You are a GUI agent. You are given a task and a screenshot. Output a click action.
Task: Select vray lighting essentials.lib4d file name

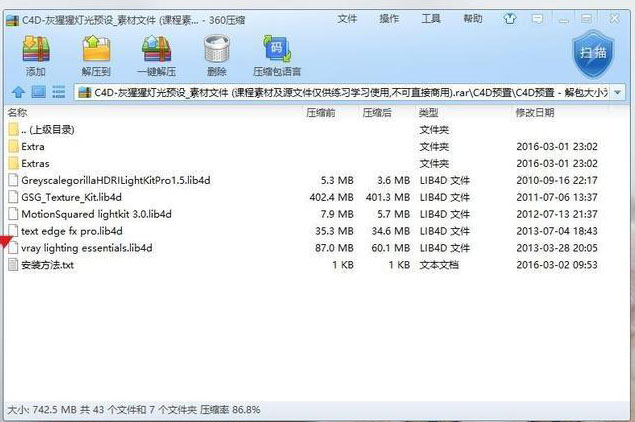pyautogui.click(x=87, y=248)
